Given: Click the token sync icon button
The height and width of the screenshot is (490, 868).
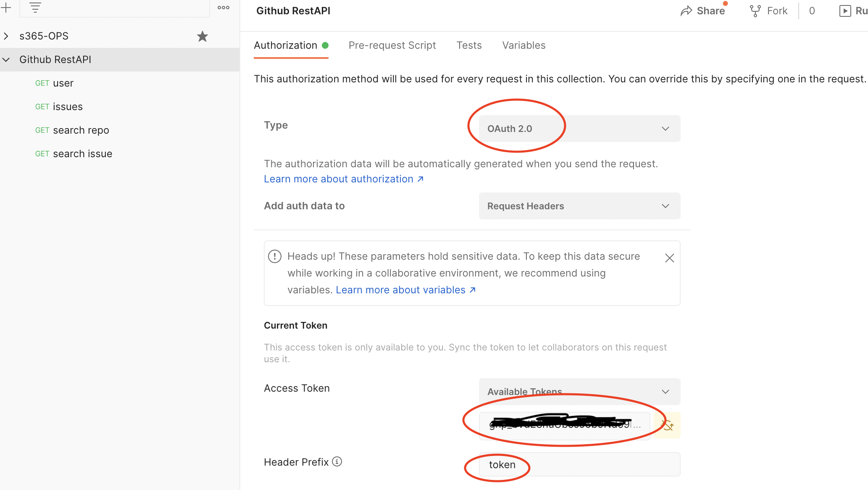Looking at the screenshot, I should [x=667, y=425].
